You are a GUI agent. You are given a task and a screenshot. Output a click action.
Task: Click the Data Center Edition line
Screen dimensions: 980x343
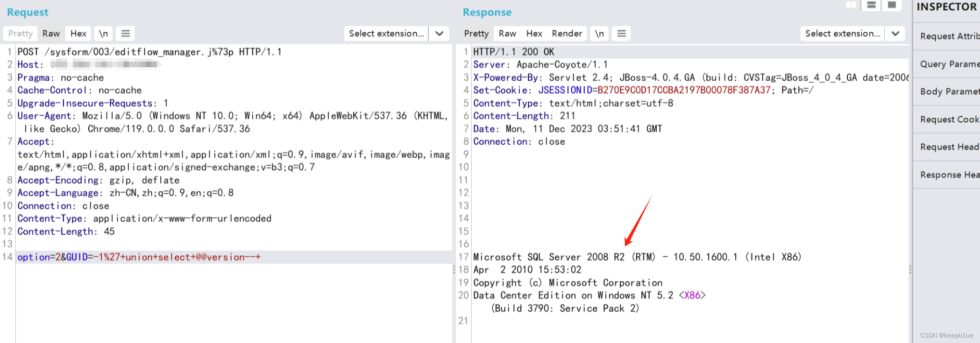[x=589, y=295]
